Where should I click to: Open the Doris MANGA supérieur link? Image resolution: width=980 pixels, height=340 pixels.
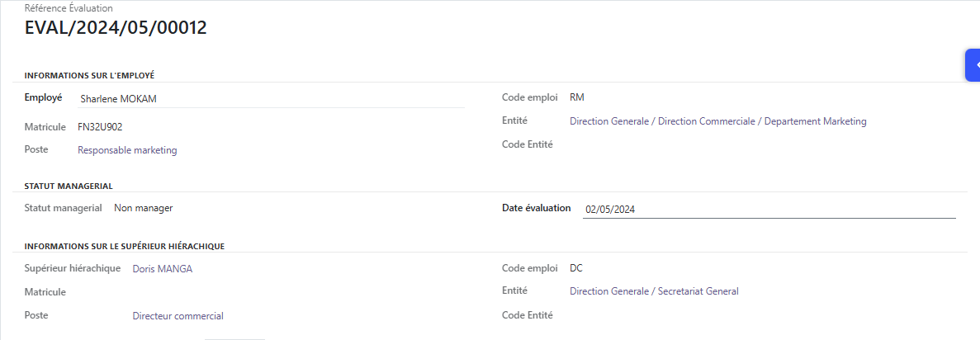[x=163, y=269]
